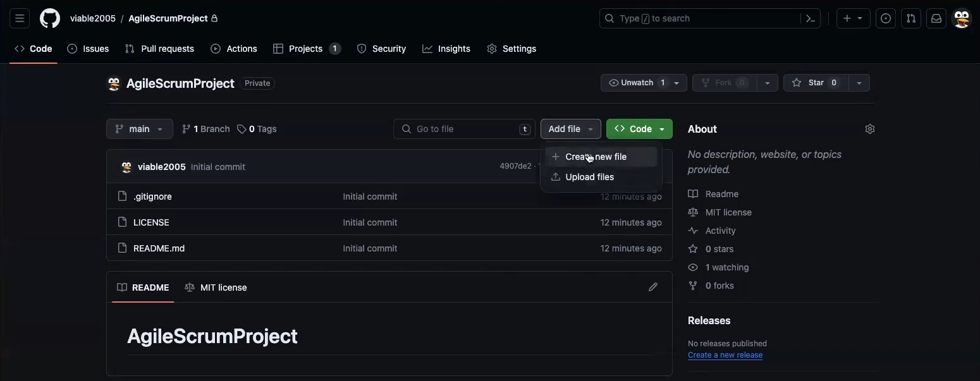This screenshot has width=980, height=381.
Task: Open pull requests icon in header
Action: (x=911, y=18)
